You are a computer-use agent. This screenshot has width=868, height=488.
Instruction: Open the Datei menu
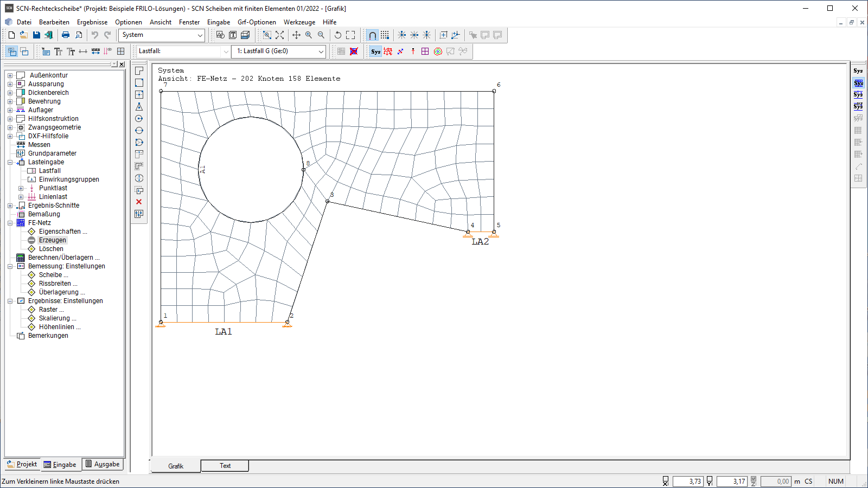pyautogui.click(x=24, y=22)
